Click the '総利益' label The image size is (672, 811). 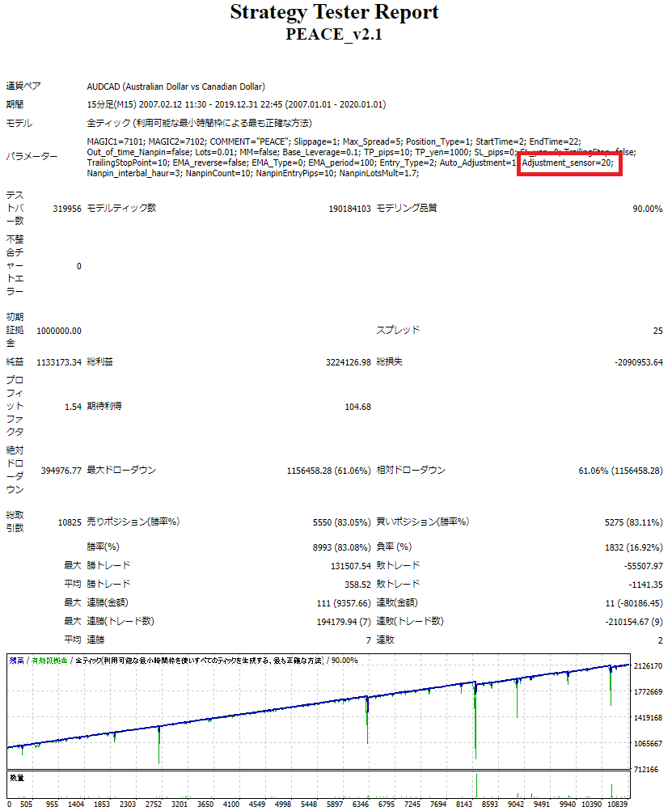coord(99,361)
